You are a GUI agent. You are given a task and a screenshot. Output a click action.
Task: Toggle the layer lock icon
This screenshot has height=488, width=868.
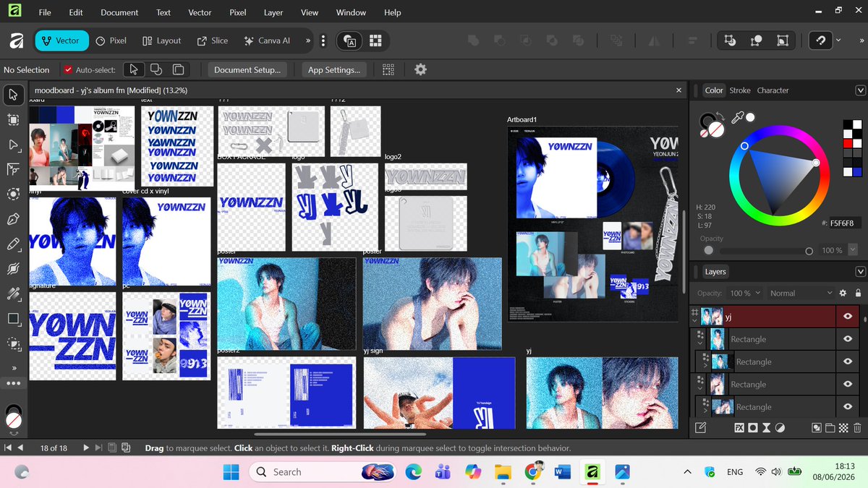tap(858, 294)
